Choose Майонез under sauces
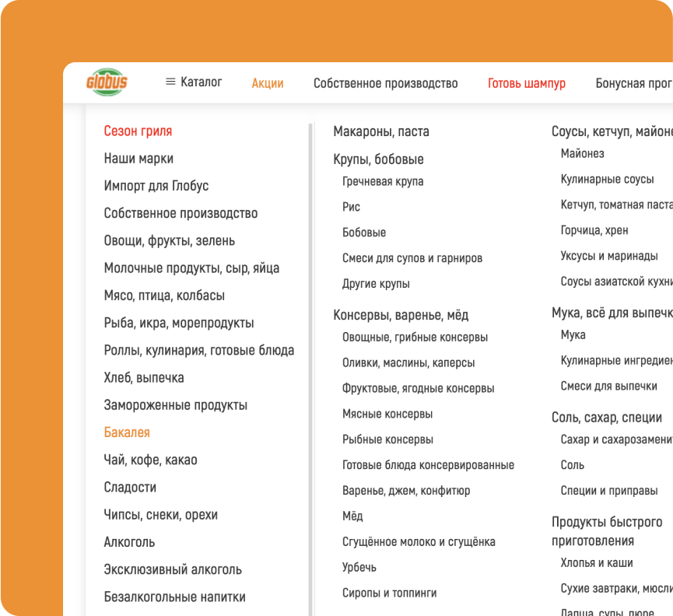 tap(582, 153)
